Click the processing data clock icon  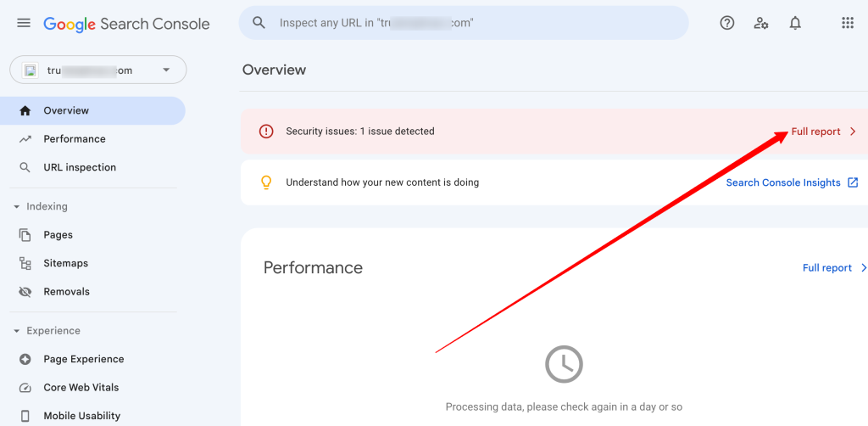564,364
